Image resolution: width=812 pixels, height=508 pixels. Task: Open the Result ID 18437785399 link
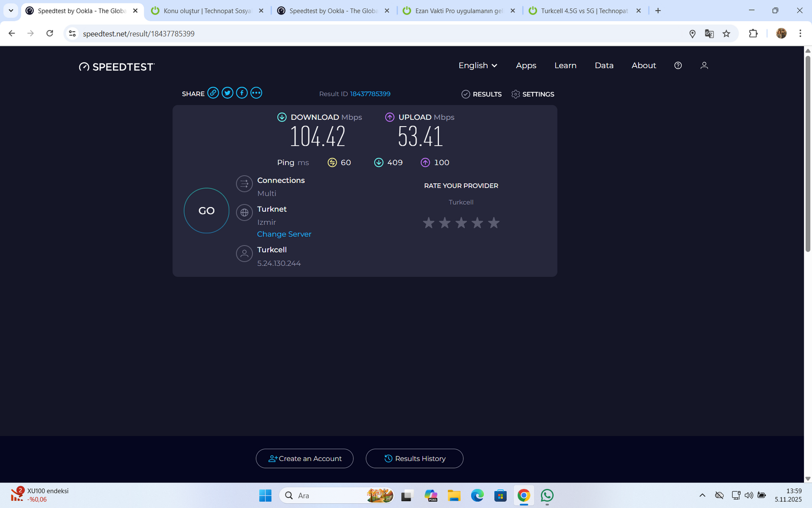pyautogui.click(x=370, y=94)
